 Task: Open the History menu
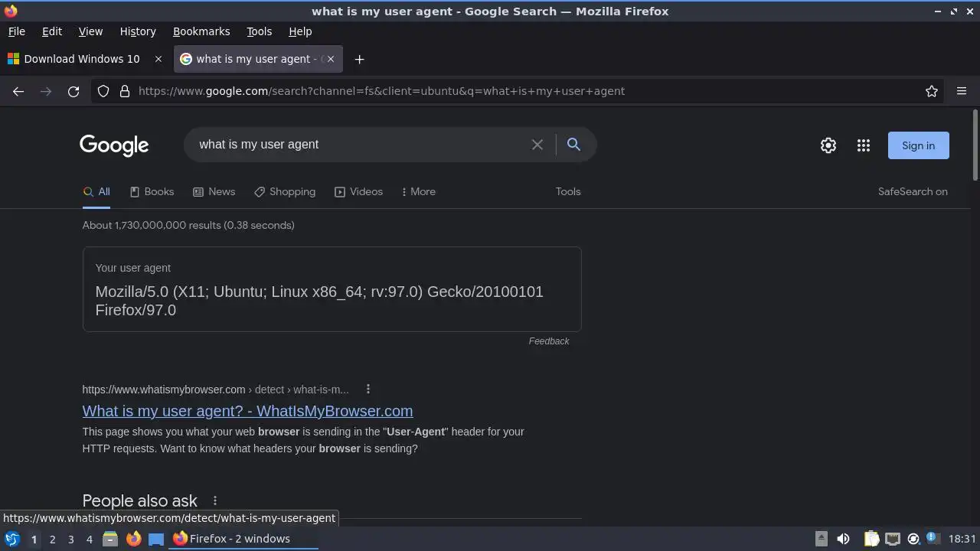click(x=138, y=31)
